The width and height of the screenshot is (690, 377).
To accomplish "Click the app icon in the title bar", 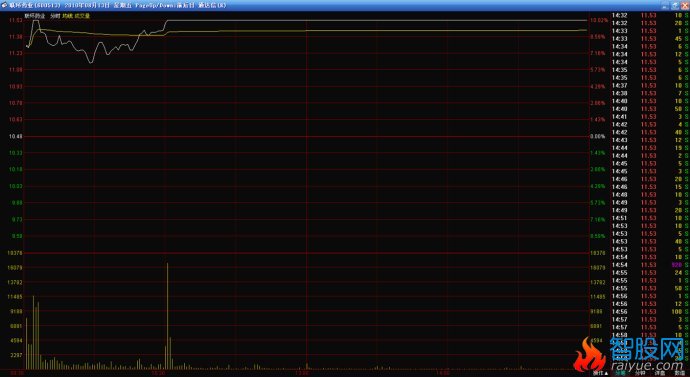I will 4,5.
